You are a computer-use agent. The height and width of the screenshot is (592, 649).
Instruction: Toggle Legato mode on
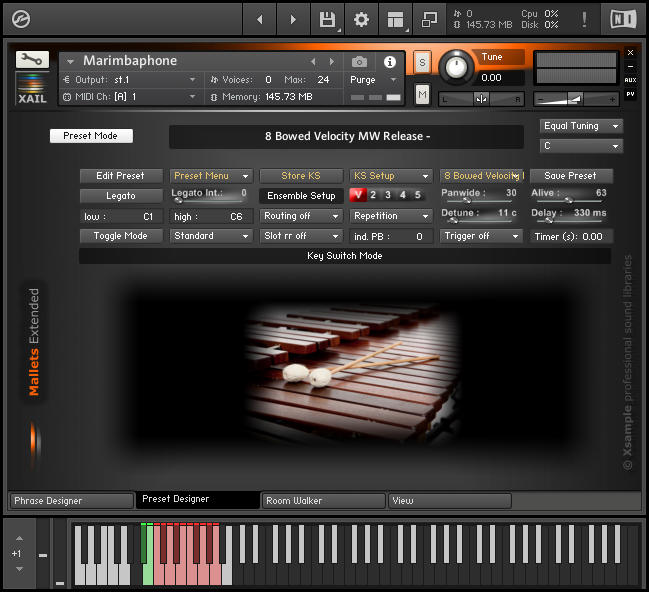pyautogui.click(x=121, y=196)
